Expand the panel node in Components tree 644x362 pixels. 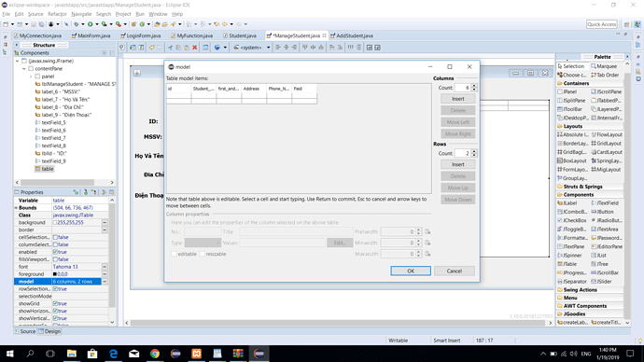point(31,77)
